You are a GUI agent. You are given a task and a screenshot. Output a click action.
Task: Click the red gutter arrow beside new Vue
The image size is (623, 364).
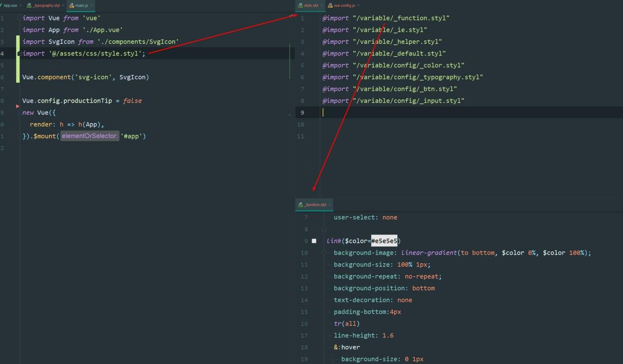coord(18,106)
